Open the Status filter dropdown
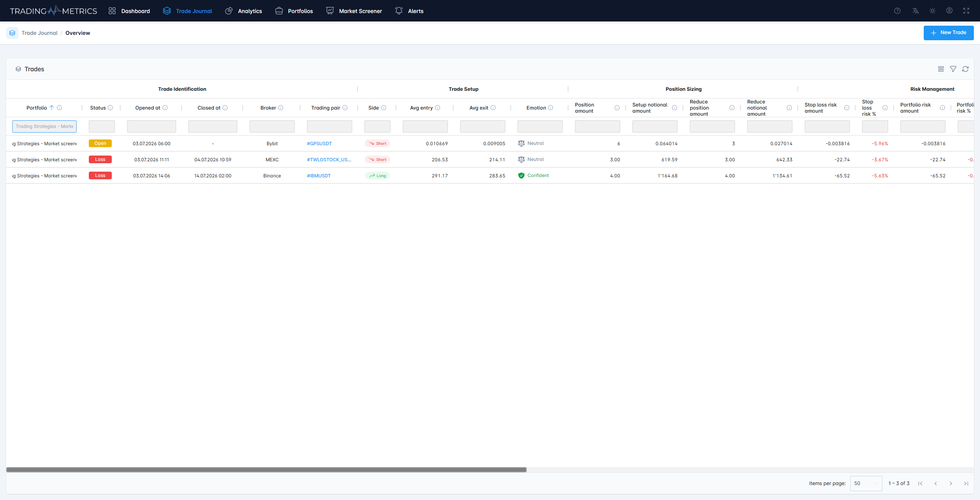 [x=102, y=126]
